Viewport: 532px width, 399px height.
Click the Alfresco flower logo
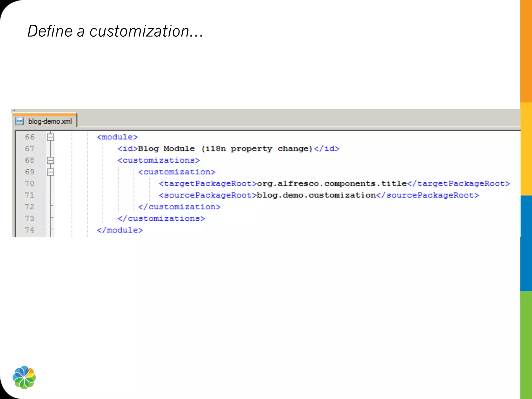point(24,377)
